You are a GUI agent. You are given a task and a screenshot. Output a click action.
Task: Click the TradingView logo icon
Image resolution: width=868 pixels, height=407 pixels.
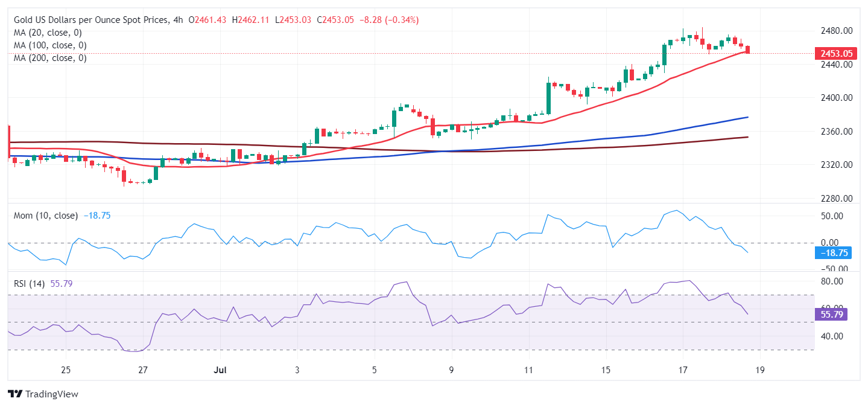(15, 394)
